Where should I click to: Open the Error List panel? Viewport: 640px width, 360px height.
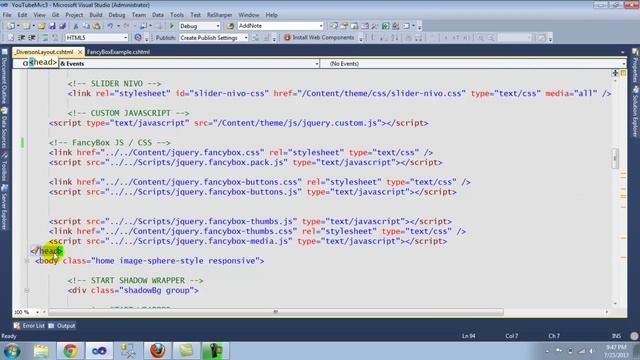point(29,326)
